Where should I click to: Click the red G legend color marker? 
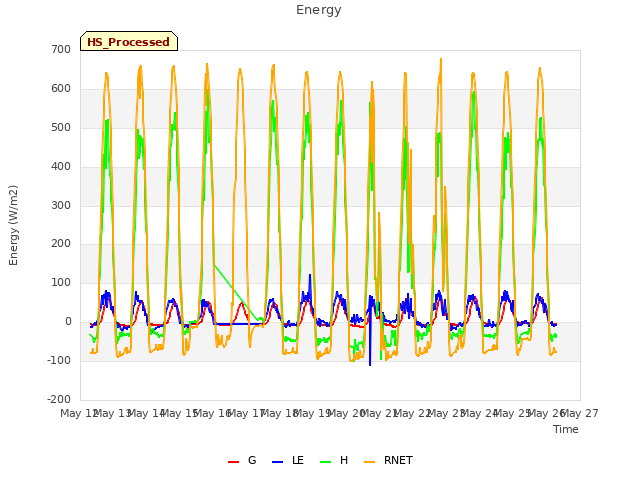233,462
